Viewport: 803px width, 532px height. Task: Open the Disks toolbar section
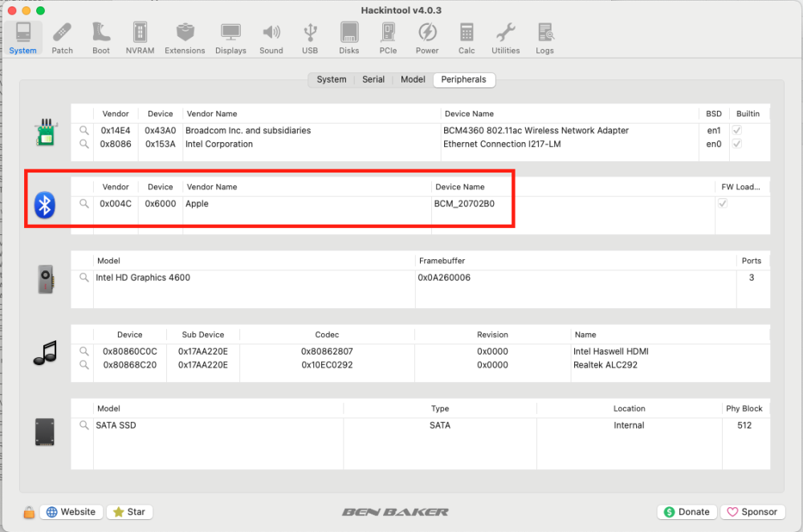click(x=349, y=39)
